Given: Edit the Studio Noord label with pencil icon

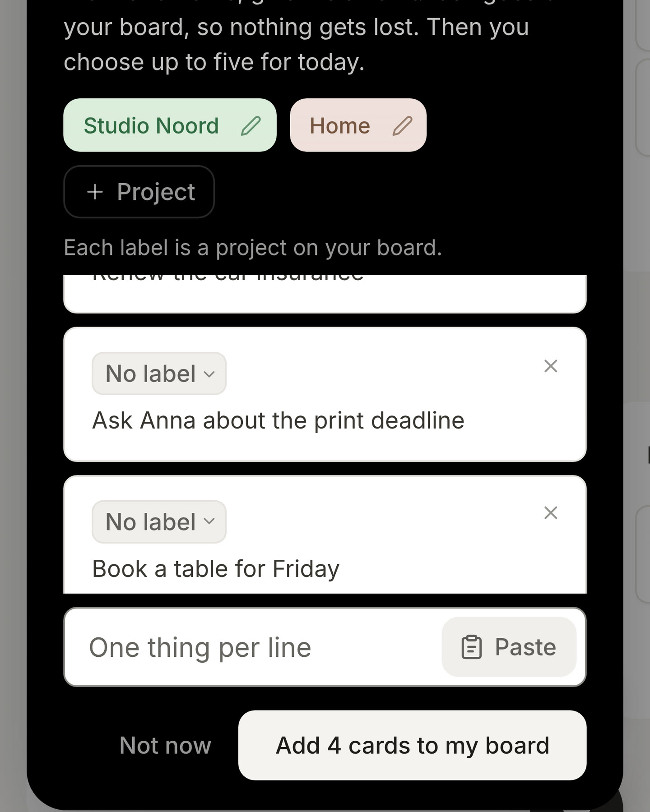Looking at the screenshot, I should (251, 126).
